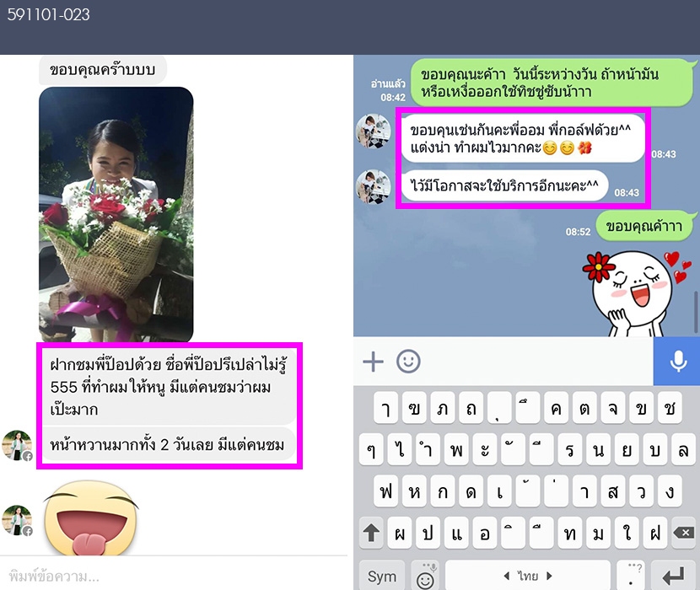Viewport: 700px width, 590px height.
Task: Select the 'ขอบคุณคร๊าบบบ' message bubble
Action: point(103,70)
